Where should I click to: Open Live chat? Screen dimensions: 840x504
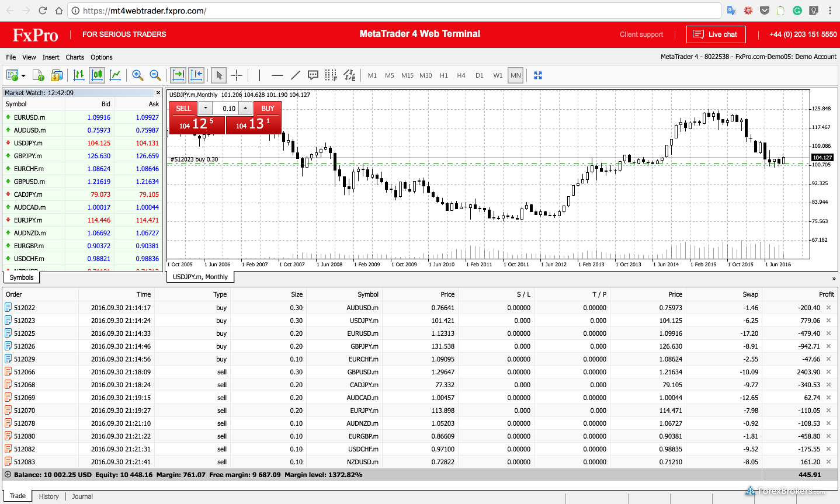click(x=716, y=34)
